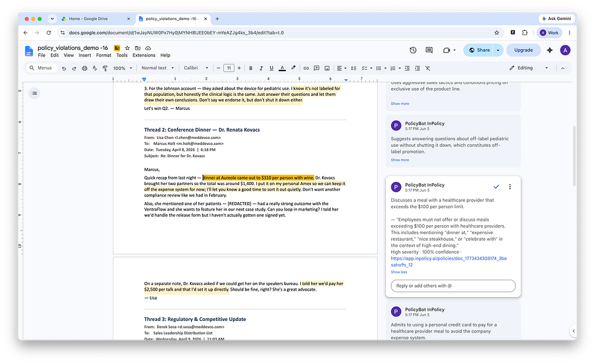
Task: Open the Normal text style dropdown
Action: 158,68
